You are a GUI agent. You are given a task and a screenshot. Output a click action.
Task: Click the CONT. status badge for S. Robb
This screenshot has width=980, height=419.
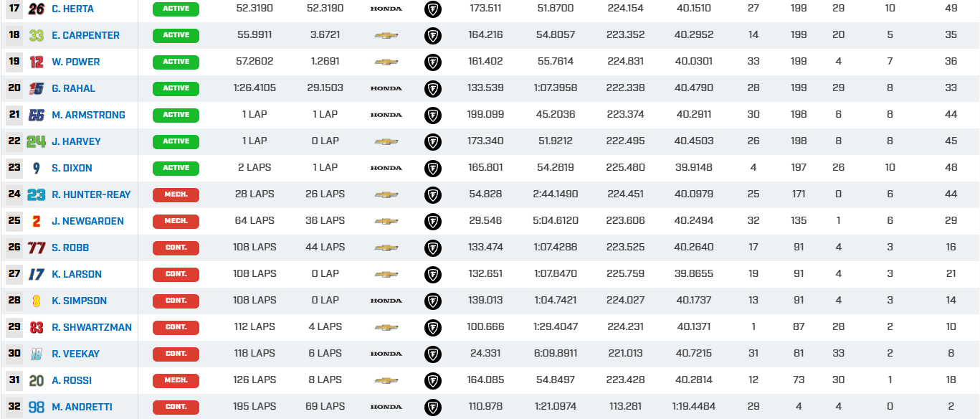pyautogui.click(x=176, y=248)
